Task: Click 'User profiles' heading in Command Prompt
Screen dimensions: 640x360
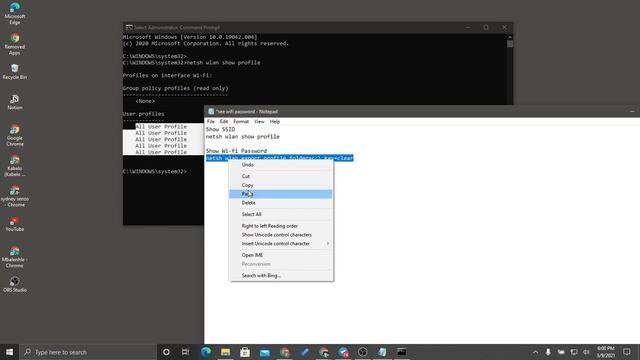Action: [143, 114]
